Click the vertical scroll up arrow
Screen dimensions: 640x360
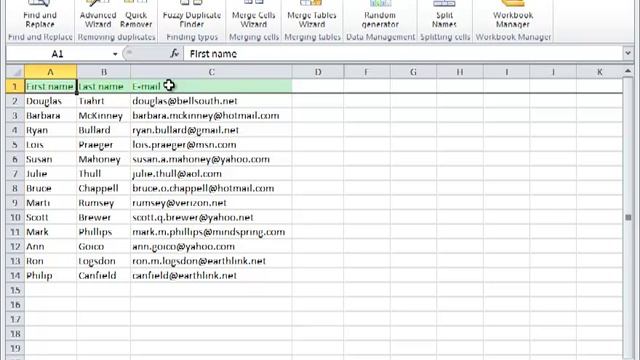pos(628,71)
